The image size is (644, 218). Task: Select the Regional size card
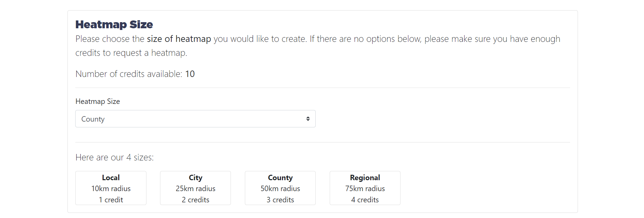coord(365,188)
